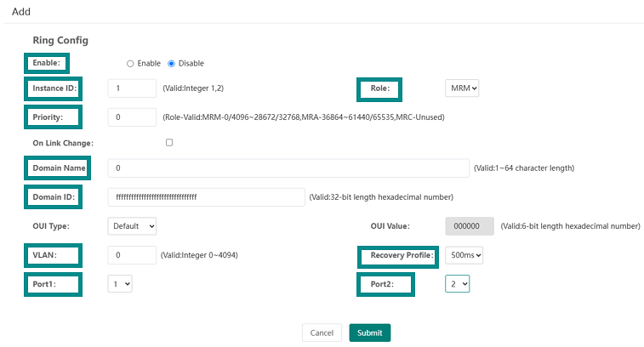Screen dimensions: 644x347
Task: Click the Domain Name input field
Action: (288, 168)
